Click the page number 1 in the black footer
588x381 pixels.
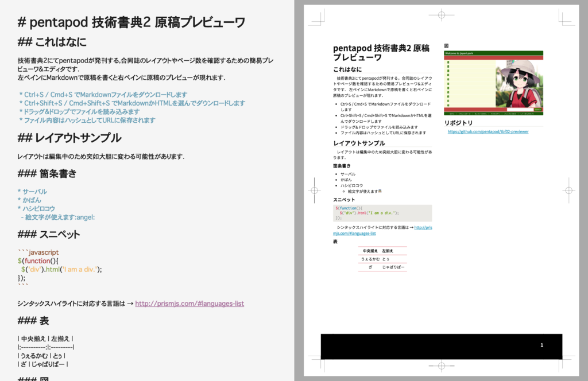point(542,345)
